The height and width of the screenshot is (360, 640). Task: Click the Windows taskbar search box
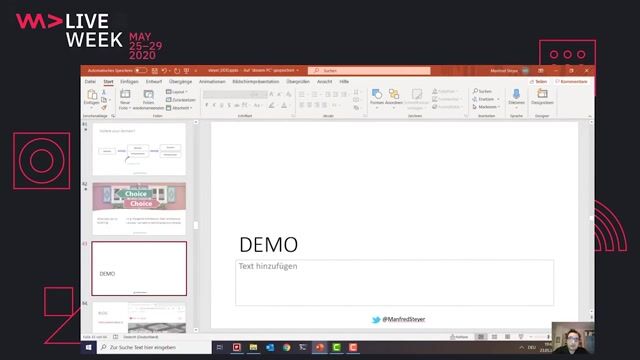[x=154, y=347]
